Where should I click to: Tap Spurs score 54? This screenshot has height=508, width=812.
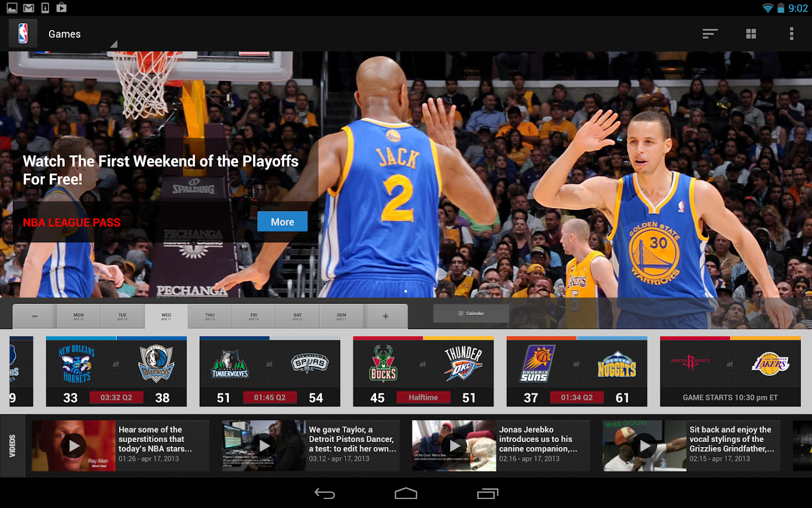(316, 398)
